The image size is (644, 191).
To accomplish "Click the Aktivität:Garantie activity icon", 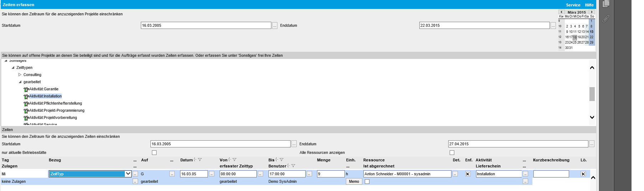I will [x=26, y=89].
